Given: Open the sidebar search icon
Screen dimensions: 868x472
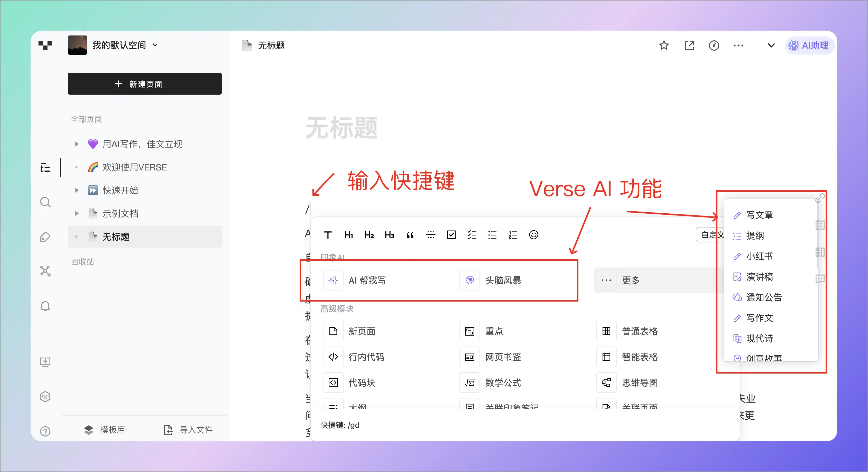Looking at the screenshot, I should [x=45, y=202].
